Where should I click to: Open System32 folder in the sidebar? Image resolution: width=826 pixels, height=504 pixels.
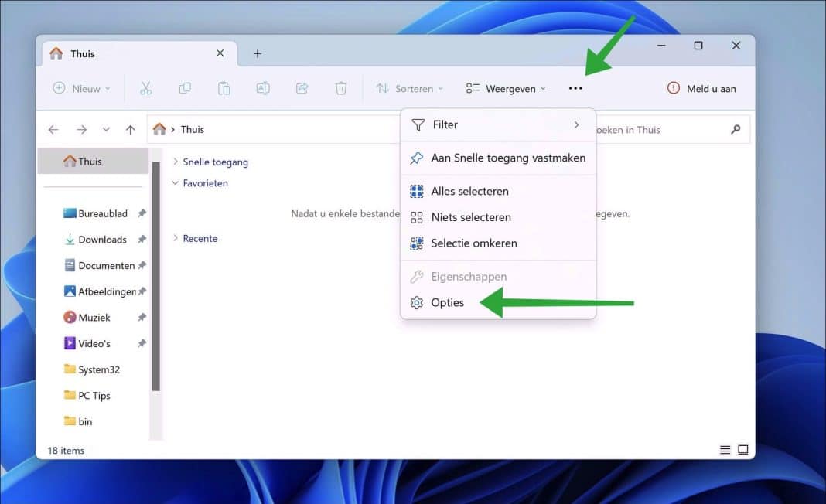(x=99, y=369)
